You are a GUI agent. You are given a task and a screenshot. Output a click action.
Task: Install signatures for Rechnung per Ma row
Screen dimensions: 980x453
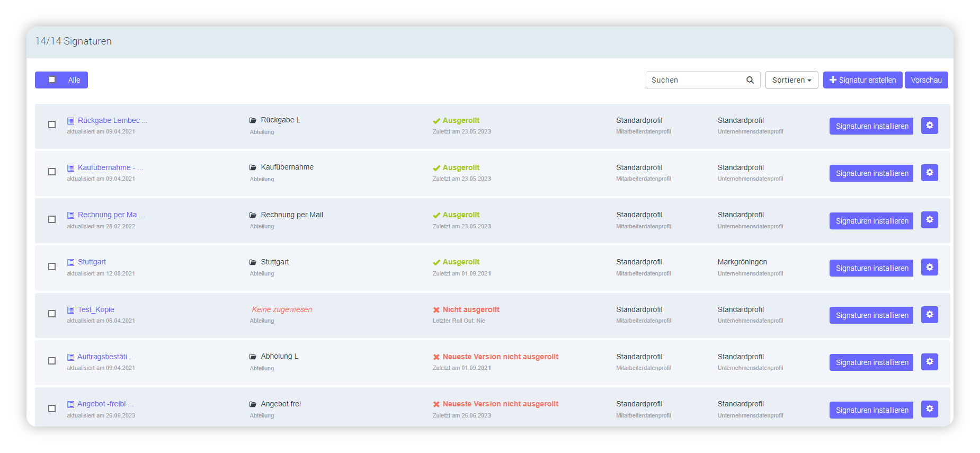(871, 221)
